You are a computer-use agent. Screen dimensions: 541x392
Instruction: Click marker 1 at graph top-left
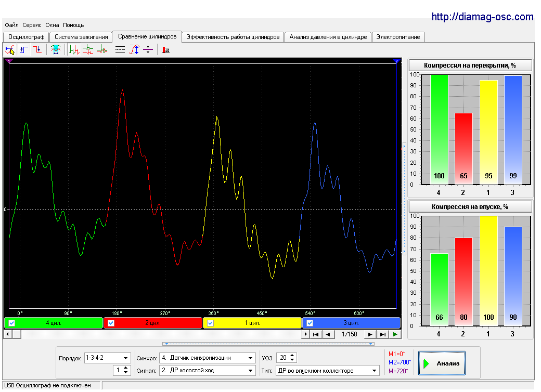click(9, 61)
